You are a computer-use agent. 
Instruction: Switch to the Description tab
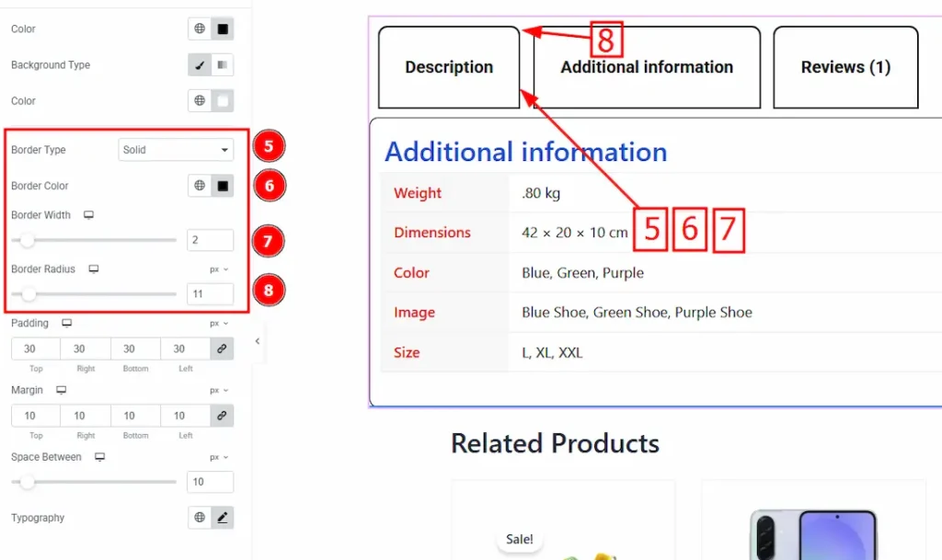pyautogui.click(x=449, y=67)
